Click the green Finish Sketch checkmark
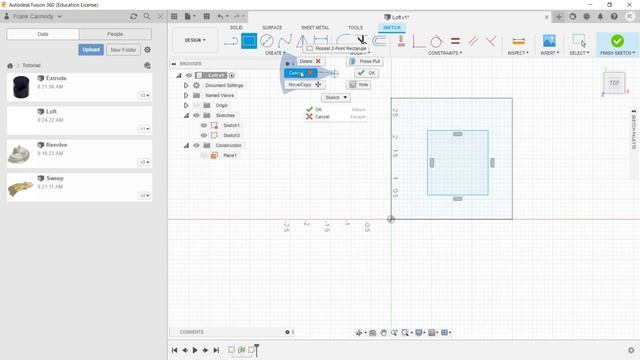Screen dimensions: 640x360 pos(617,41)
